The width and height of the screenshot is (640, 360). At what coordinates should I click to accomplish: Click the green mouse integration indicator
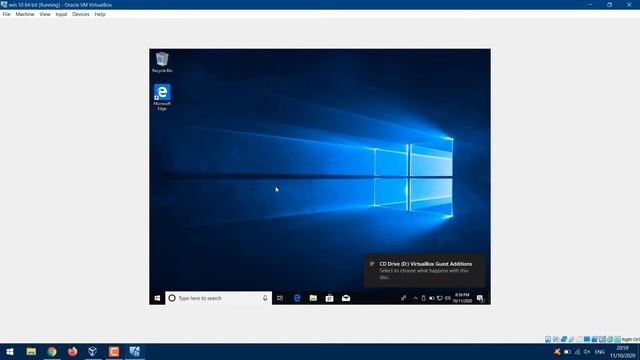click(x=610, y=339)
